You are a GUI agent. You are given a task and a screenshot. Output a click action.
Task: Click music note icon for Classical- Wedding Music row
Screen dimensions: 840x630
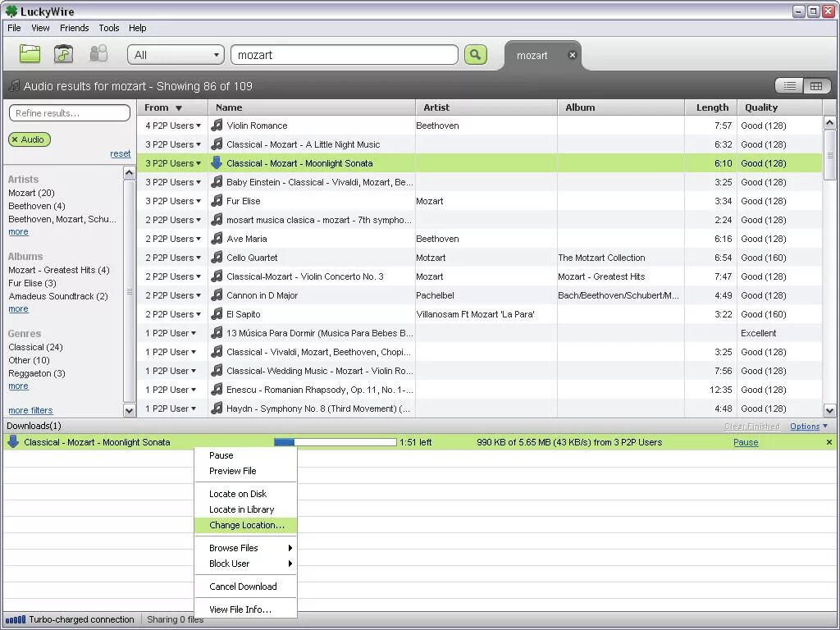tap(217, 371)
